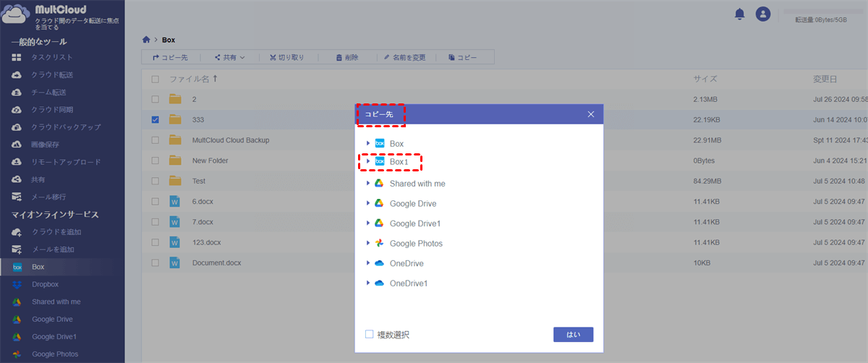Expand the OneDrive tree node
Screen dimensions: 868x363
[x=368, y=263]
